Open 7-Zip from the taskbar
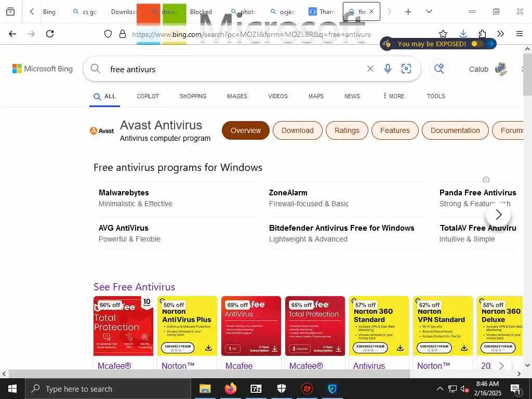 [x=256, y=389]
